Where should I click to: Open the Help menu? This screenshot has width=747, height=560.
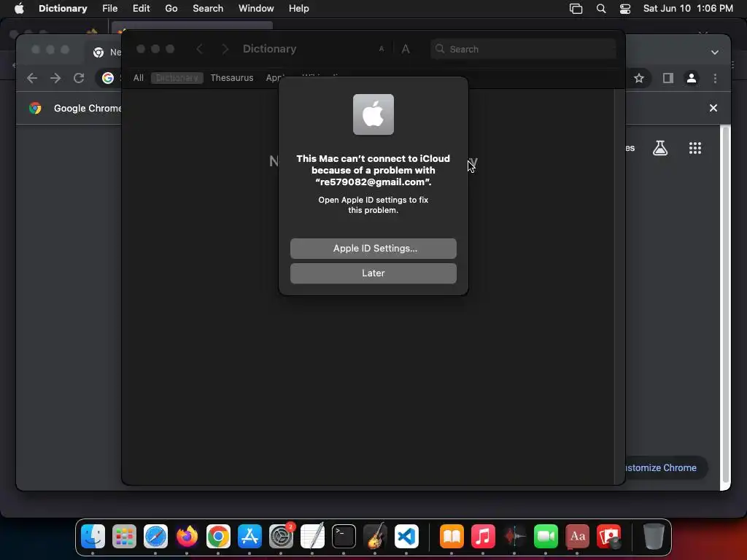coord(298,9)
